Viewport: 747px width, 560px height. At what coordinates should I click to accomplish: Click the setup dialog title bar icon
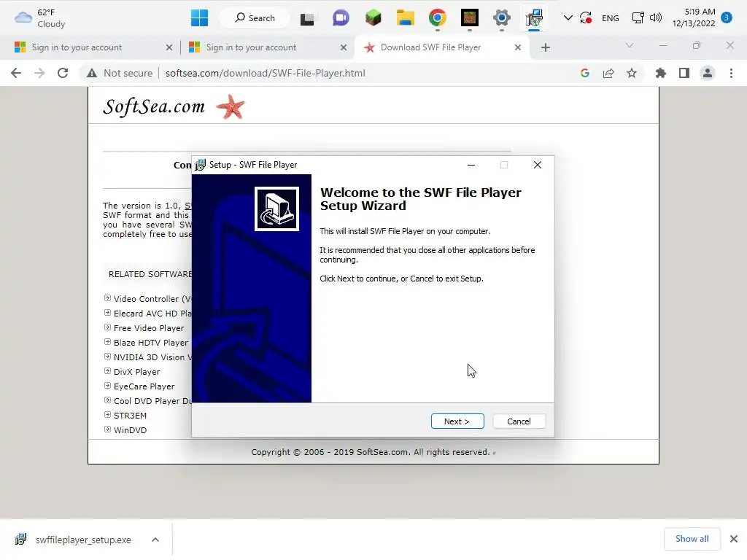(200, 165)
